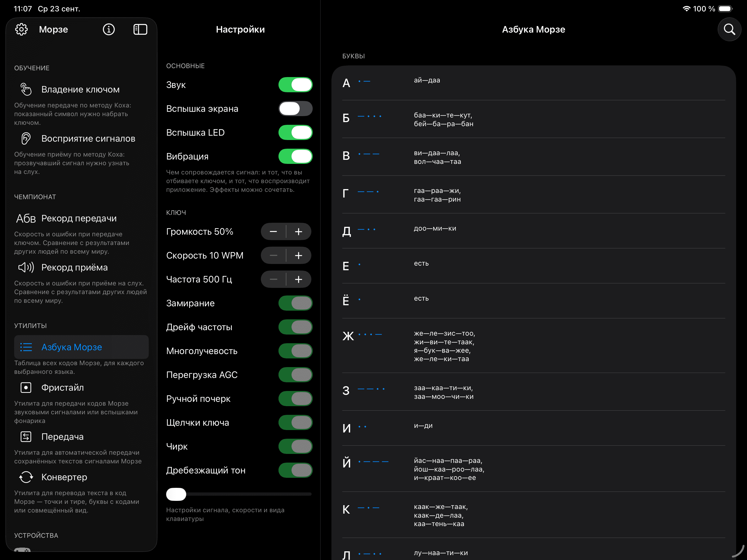Turn off the Вибрация switch

pyautogui.click(x=295, y=156)
